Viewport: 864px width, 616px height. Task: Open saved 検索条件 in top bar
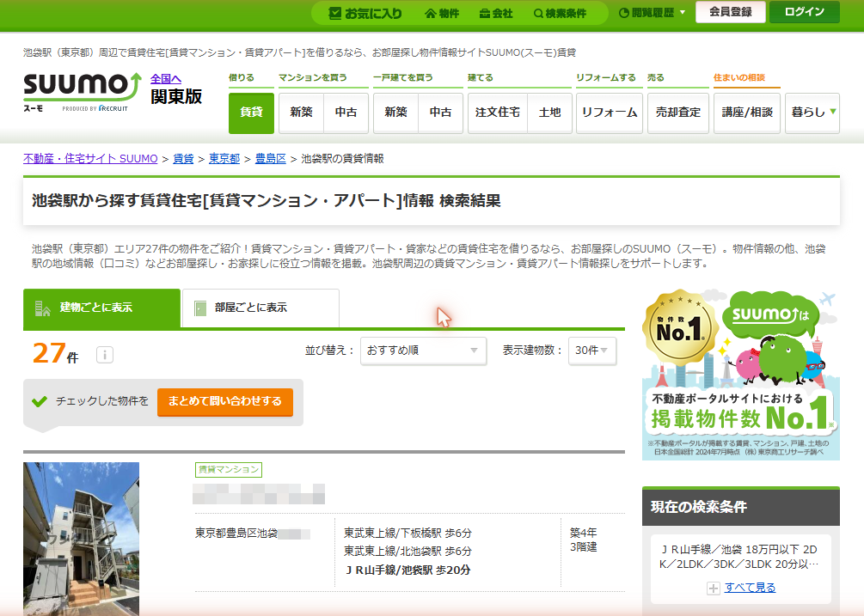(560, 13)
